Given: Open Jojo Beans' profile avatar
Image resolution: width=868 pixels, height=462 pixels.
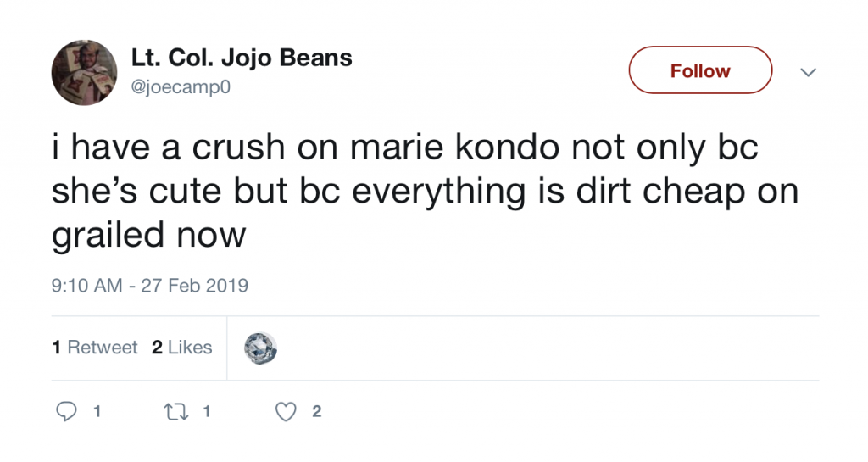Looking at the screenshot, I should tap(85, 72).
